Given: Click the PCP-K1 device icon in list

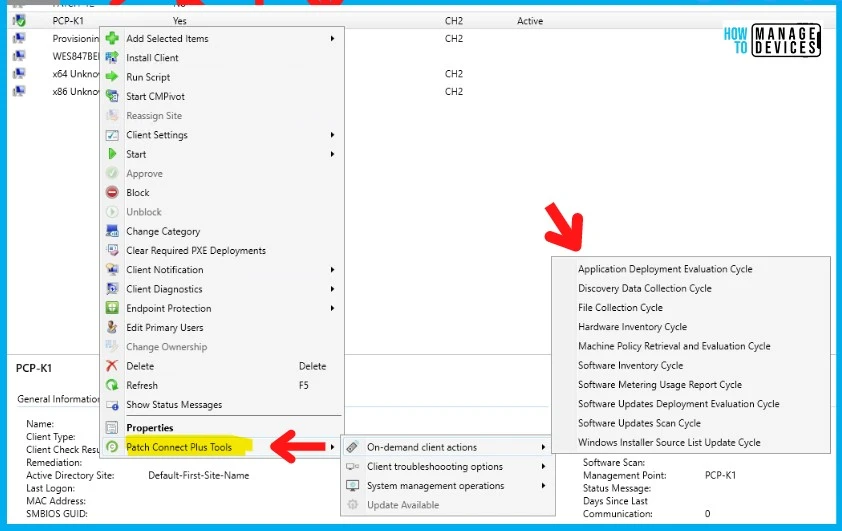Looking at the screenshot, I should point(19,21).
